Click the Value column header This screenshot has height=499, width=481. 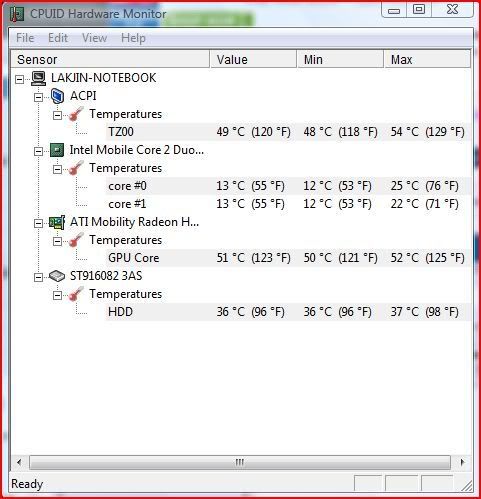pos(254,59)
